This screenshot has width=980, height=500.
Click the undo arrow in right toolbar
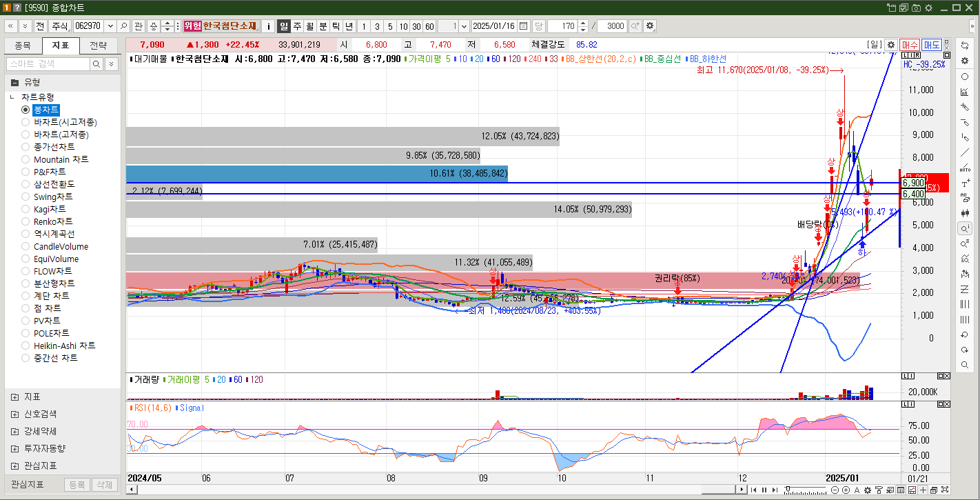(x=965, y=334)
